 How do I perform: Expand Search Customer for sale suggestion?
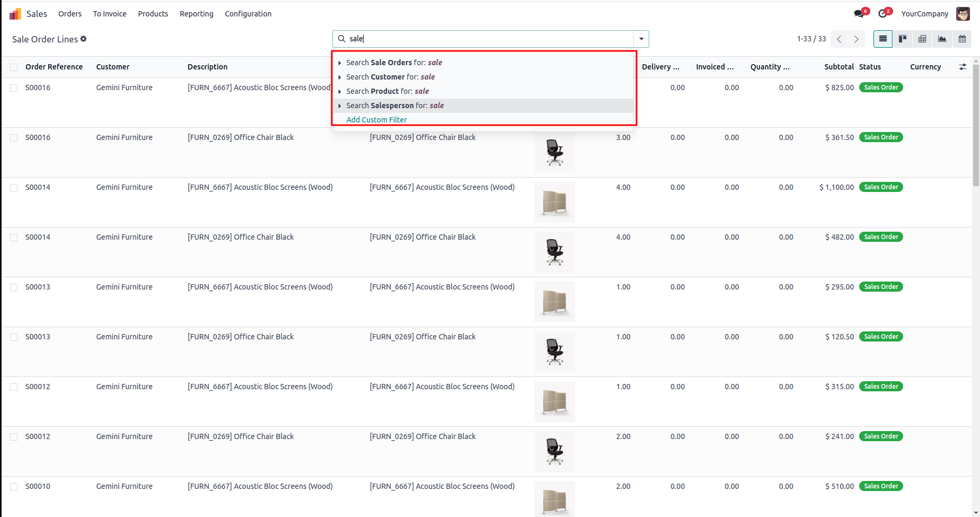tap(340, 77)
